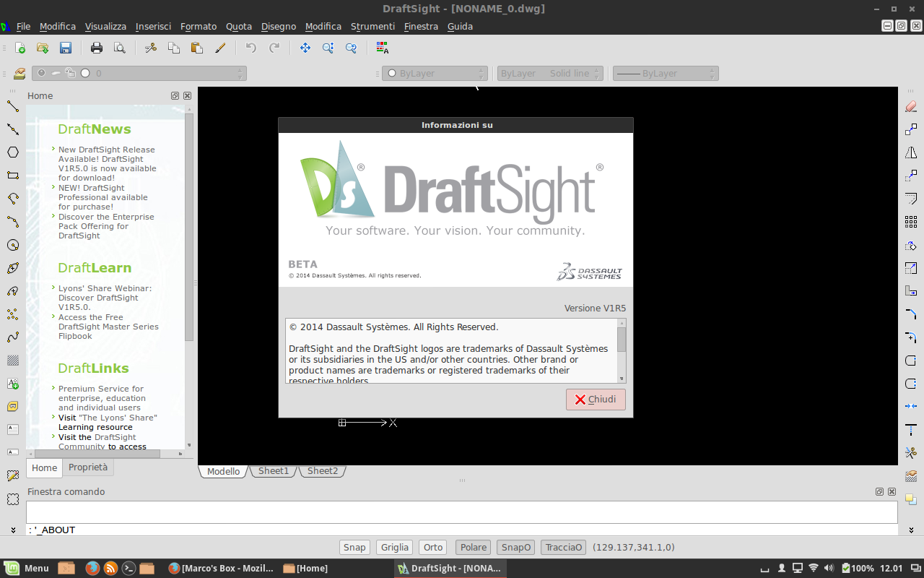Open the Strumenti menu

[372, 26]
